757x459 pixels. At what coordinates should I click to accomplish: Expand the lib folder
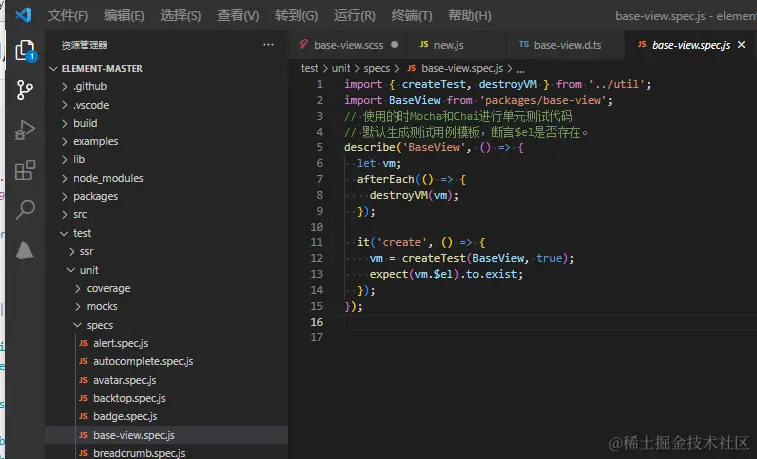(79, 159)
